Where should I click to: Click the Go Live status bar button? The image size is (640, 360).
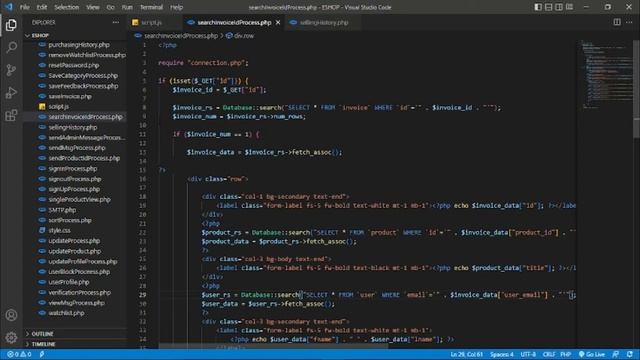pyautogui.click(x=592, y=354)
